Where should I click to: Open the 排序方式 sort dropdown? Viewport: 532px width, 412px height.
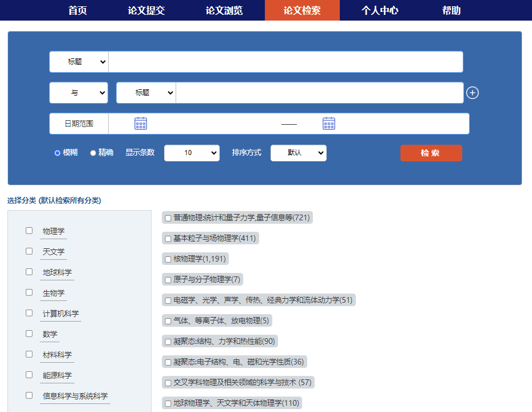(298, 153)
